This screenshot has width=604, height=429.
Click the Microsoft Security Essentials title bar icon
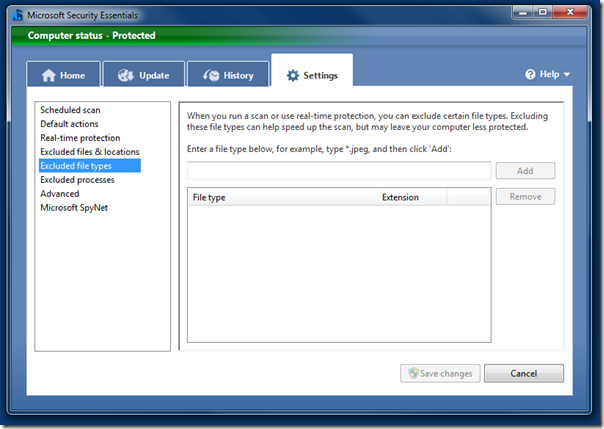[17, 15]
